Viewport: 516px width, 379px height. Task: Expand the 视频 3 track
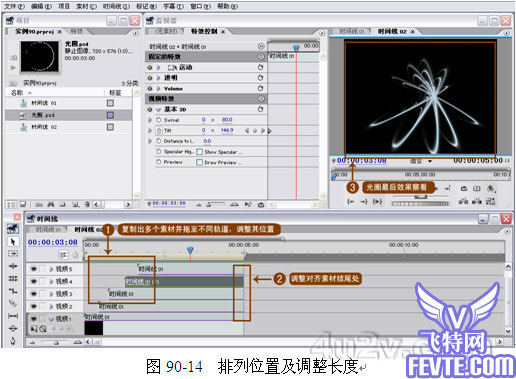click(51, 294)
